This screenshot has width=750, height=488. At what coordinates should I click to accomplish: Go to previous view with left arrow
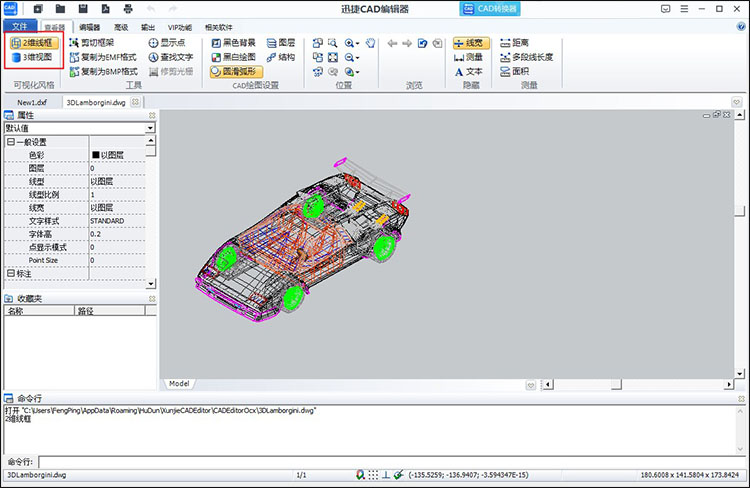[x=392, y=44]
